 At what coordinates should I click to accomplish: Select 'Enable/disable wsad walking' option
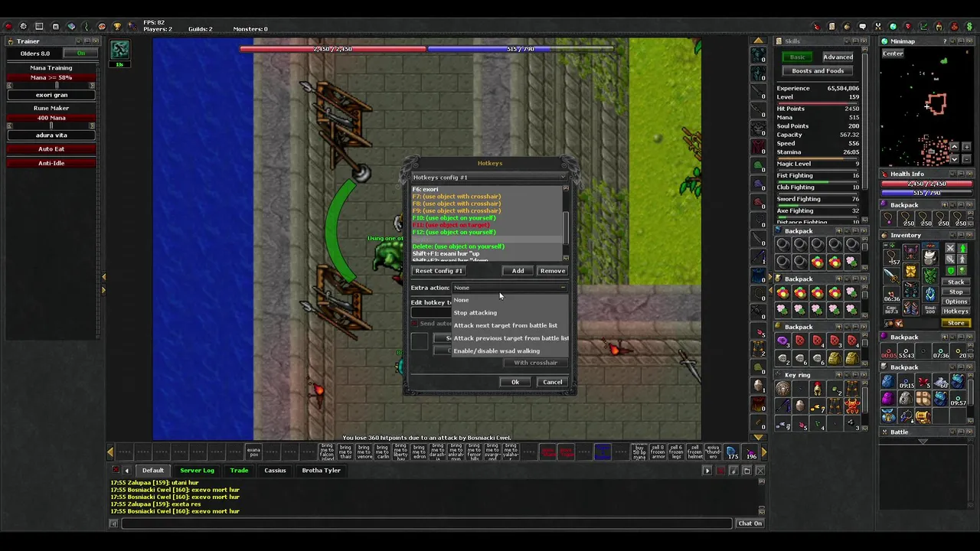click(x=511, y=351)
